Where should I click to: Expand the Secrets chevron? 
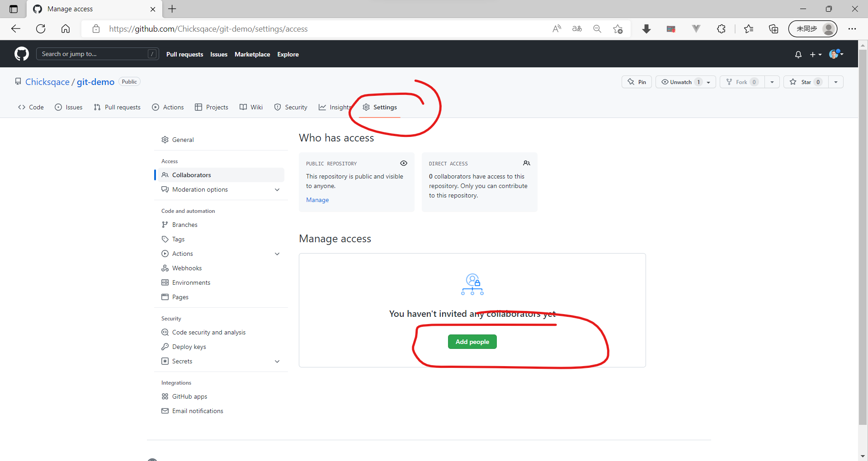coord(277,361)
